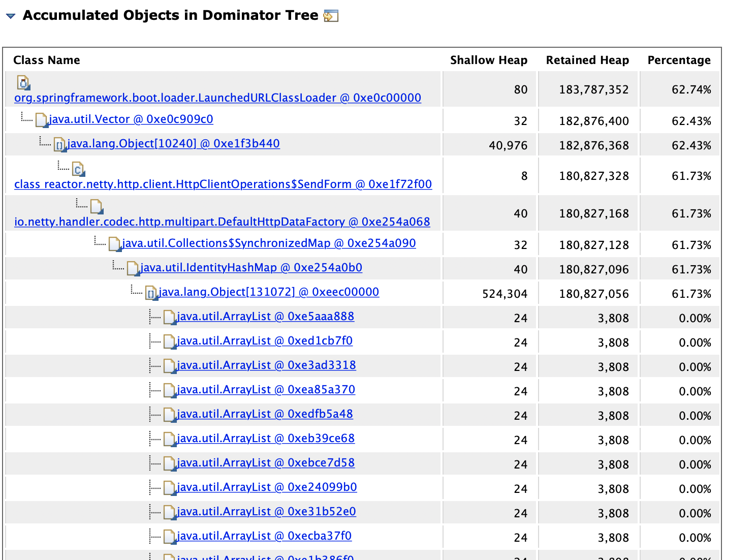Click array icon next to Object[131072]
Viewport: 755px width, 560px height.
coord(151,293)
